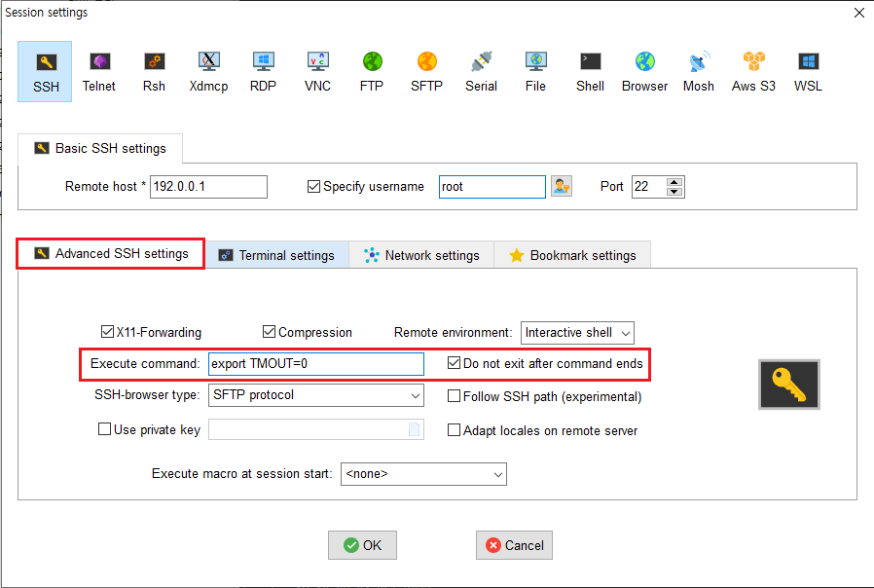Viewport: 874px width, 588px height.
Task: Toggle the Specify username checkbox
Action: pyautogui.click(x=313, y=186)
